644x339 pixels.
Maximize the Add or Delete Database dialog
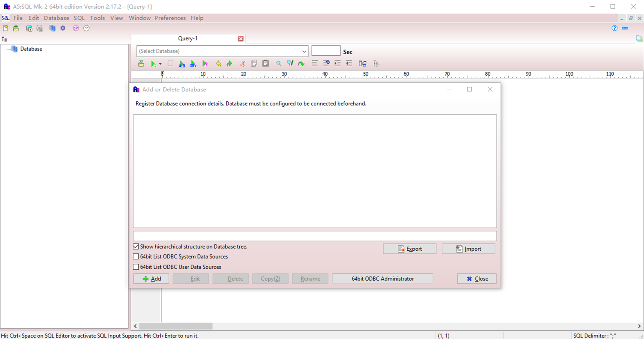tap(469, 89)
